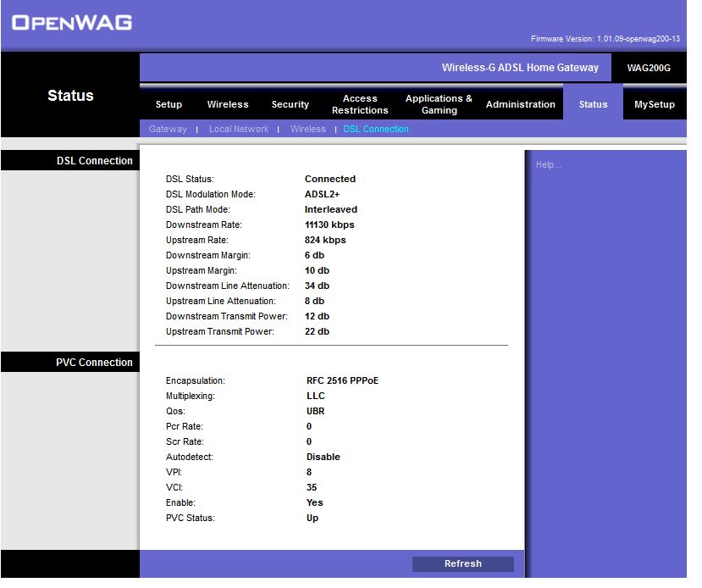Go to Applications & Gaming tab
Viewport: 702px width, 588px height.
(x=439, y=104)
